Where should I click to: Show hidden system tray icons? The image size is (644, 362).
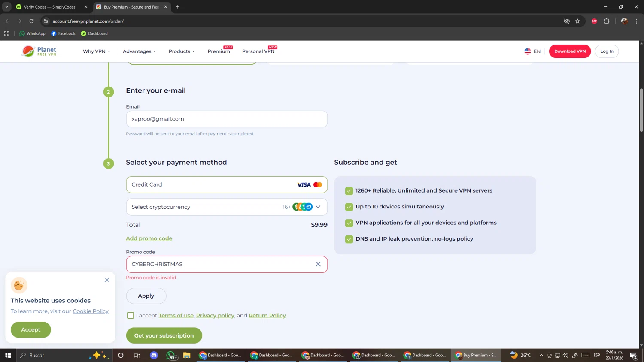click(541, 355)
